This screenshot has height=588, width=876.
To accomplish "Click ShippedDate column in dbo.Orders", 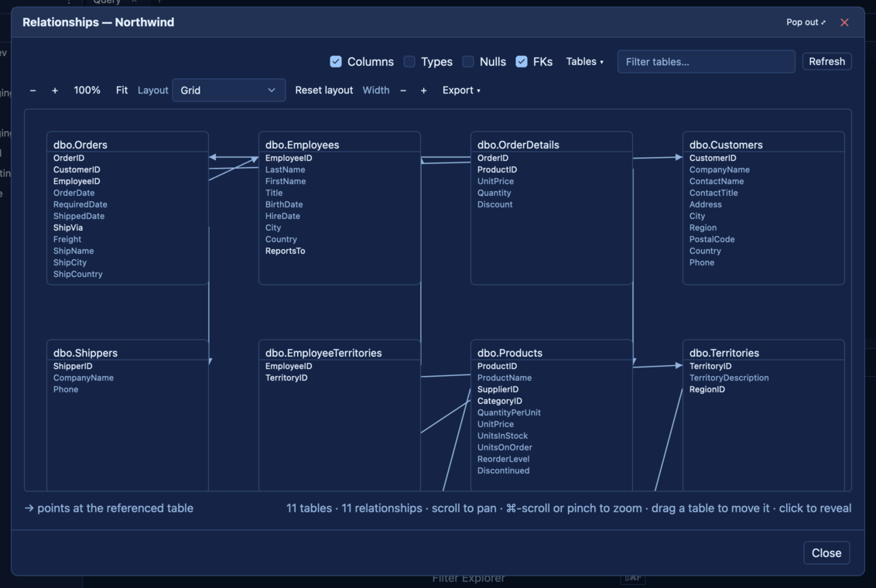I will point(79,216).
